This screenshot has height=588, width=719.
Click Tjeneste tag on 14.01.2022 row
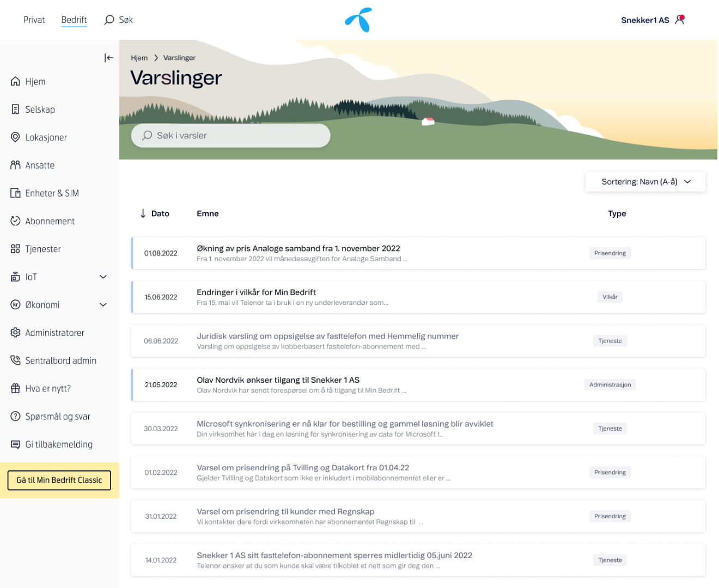[610, 560]
